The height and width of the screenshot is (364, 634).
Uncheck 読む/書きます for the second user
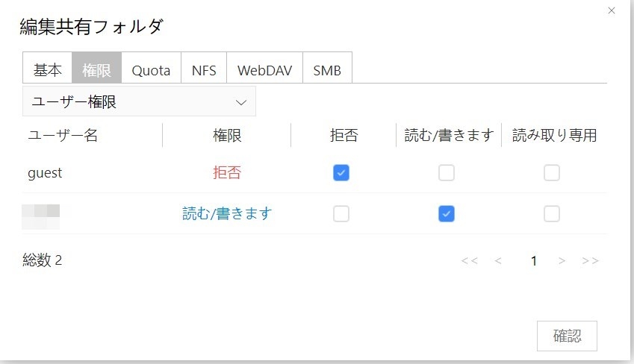point(446,214)
